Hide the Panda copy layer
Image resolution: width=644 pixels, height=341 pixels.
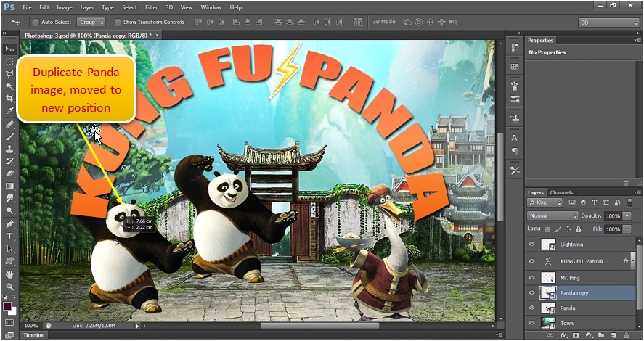(x=532, y=293)
